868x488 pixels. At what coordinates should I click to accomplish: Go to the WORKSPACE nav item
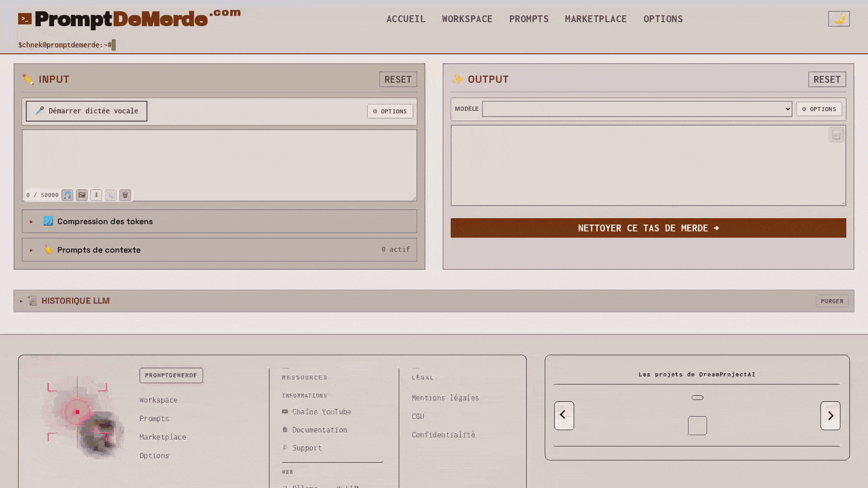[x=467, y=19]
